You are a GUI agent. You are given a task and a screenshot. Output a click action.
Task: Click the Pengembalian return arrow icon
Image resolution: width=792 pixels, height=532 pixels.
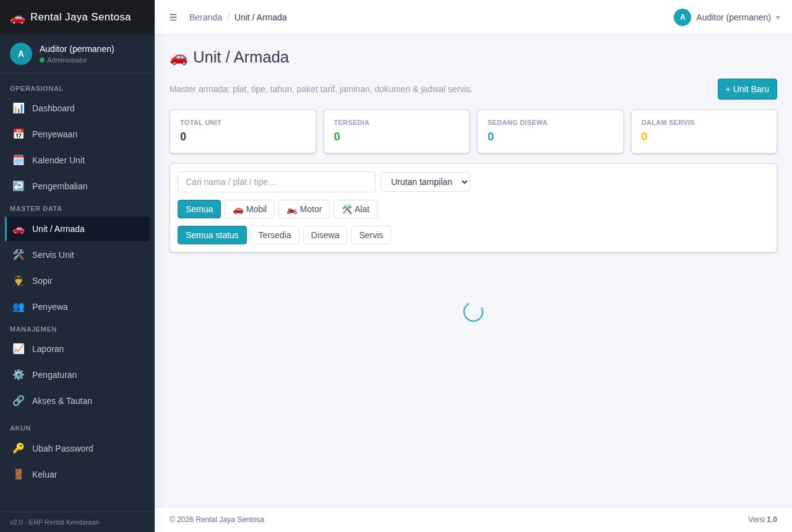click(19, 186)
